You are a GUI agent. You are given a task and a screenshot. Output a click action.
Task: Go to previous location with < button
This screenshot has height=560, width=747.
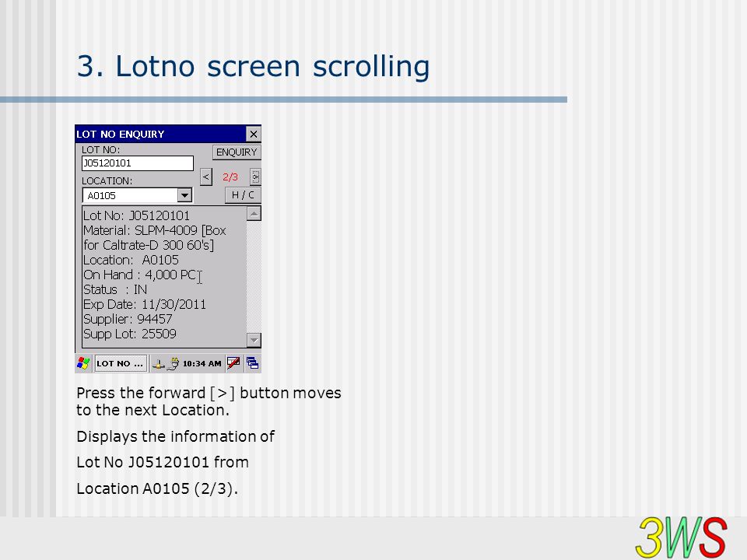[x=205, y=177]
